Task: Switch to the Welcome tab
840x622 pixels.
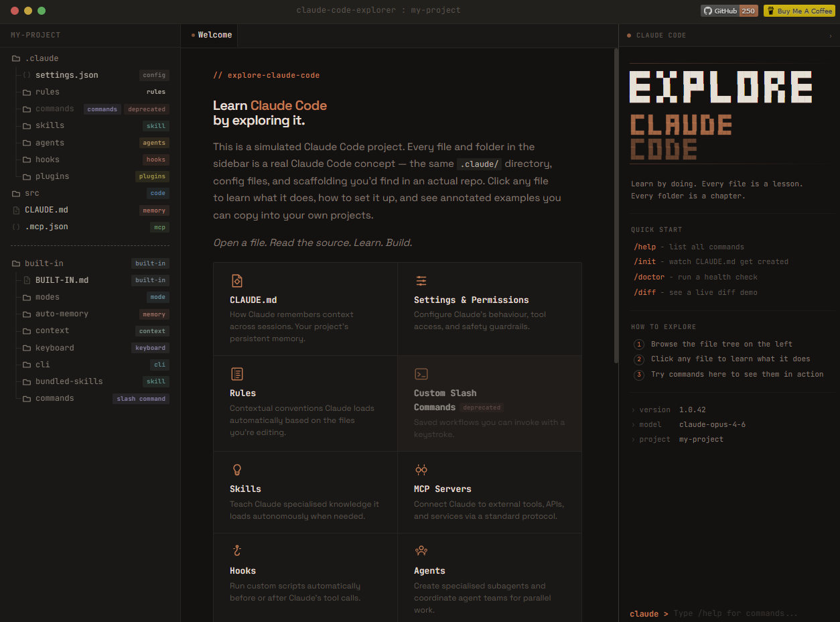Action: 211,35
